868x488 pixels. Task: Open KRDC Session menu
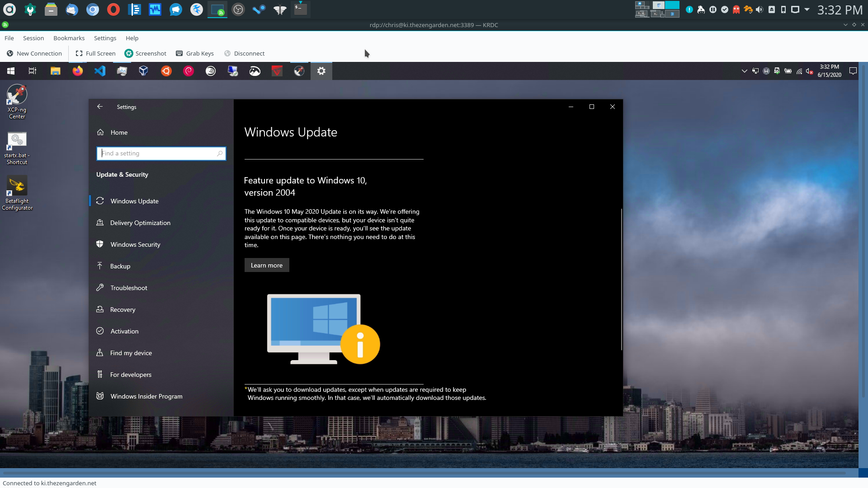pyautogui.click(x=33, y=38)
